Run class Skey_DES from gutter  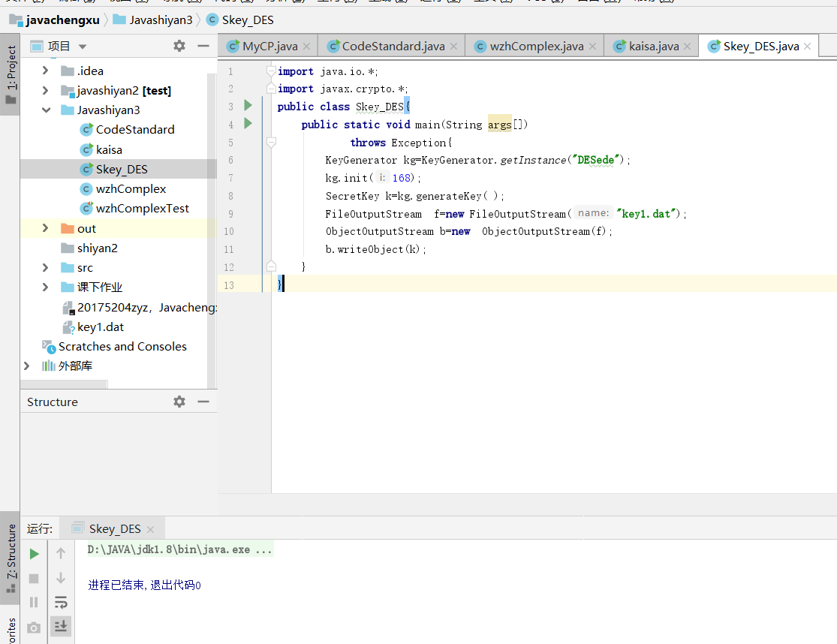(248, 106)
